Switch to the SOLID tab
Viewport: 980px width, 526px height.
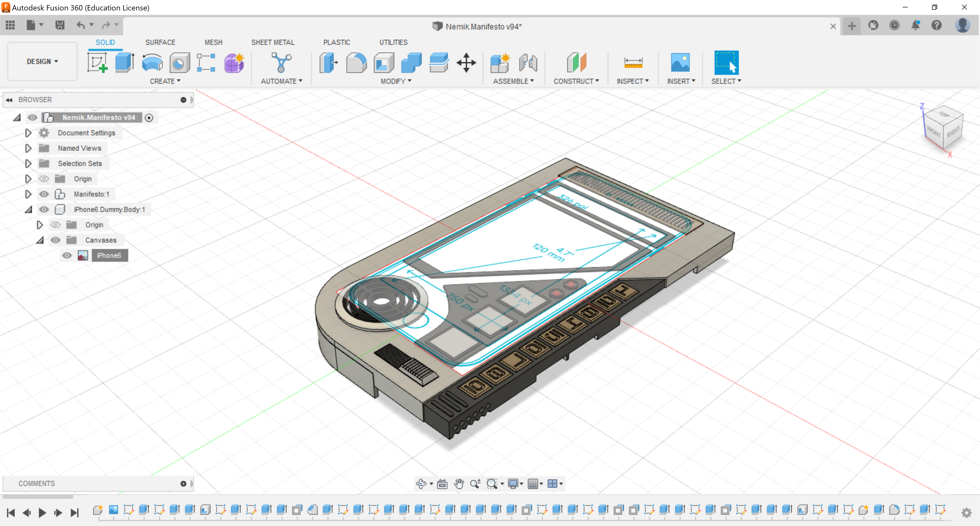105,42
